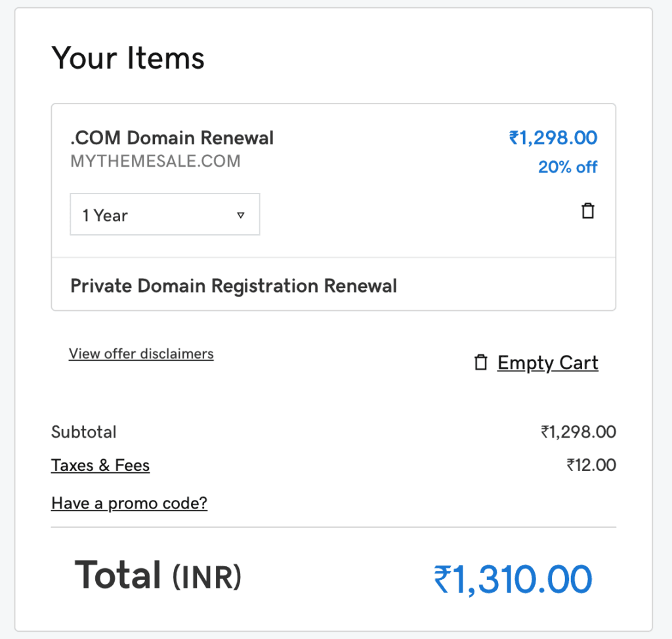Click the ₹1,310.00 total amount
This screenshot has width=672, height=639.
pos(513,580)
